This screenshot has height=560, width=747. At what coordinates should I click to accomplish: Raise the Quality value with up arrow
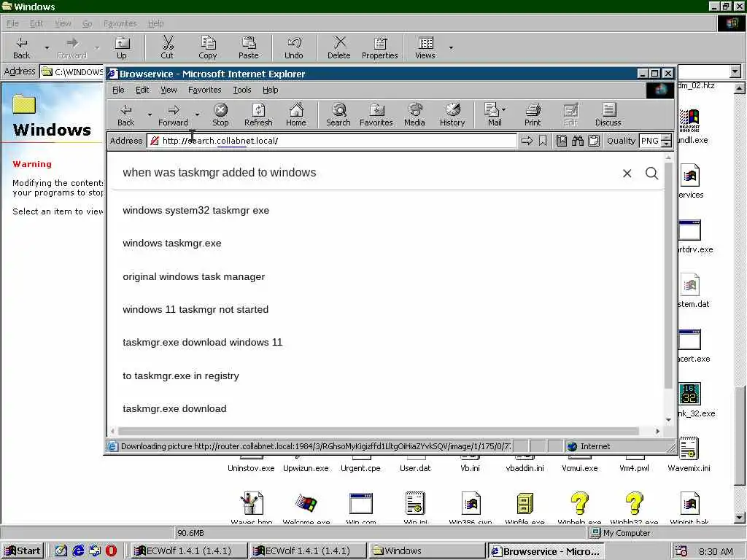(667, 138)
